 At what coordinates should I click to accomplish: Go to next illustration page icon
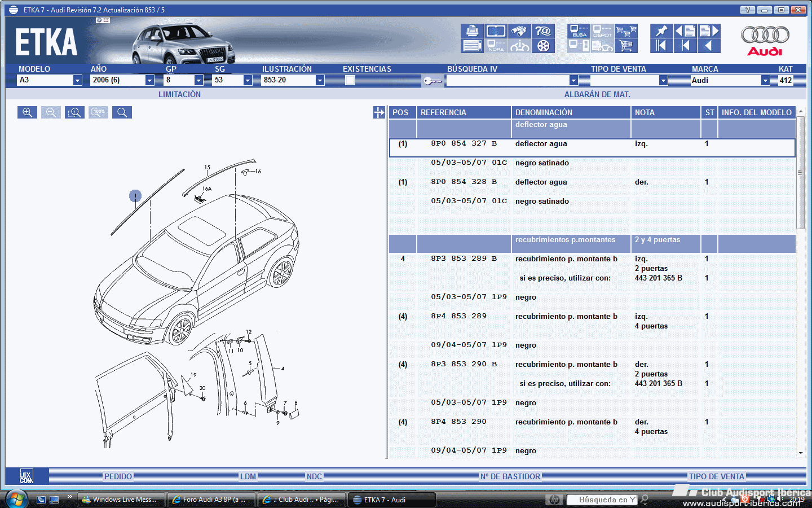(x=709, y=31)
